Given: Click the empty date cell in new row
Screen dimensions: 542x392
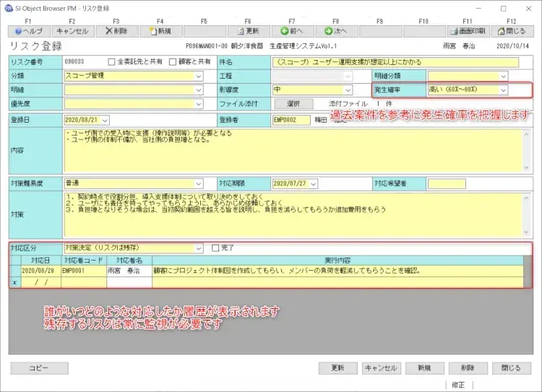Looking at the screenshot, I should (40, 282).
